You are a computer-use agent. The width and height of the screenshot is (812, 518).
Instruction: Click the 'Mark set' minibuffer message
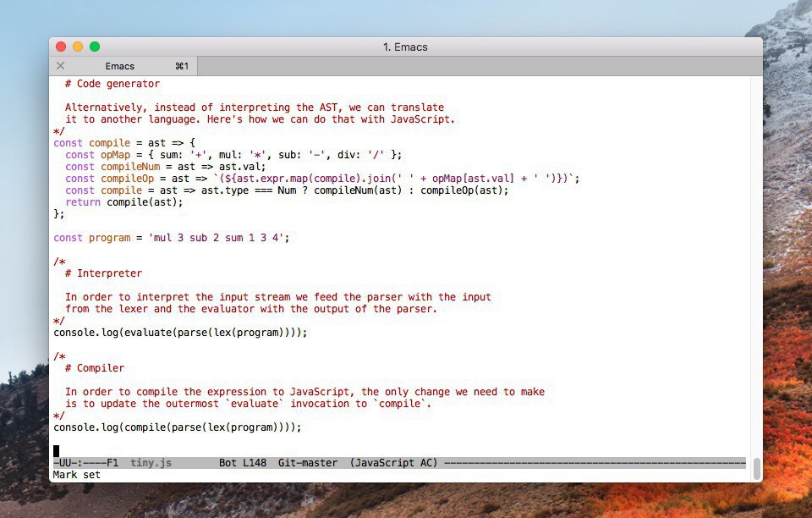tap(77, 475)
